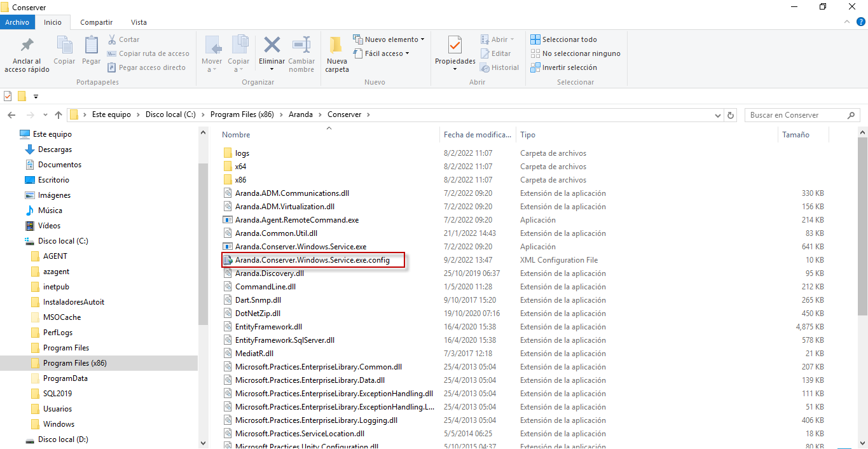
Task: Open address bar history dropdown
Action: coord(718,115)
